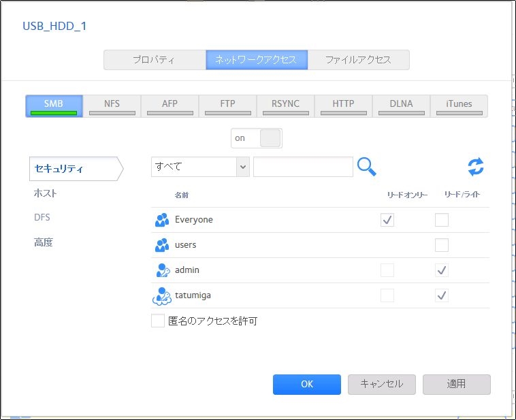Click the リードオンリー column header
The image size is (516, 420).
click(x=407, y=195)
